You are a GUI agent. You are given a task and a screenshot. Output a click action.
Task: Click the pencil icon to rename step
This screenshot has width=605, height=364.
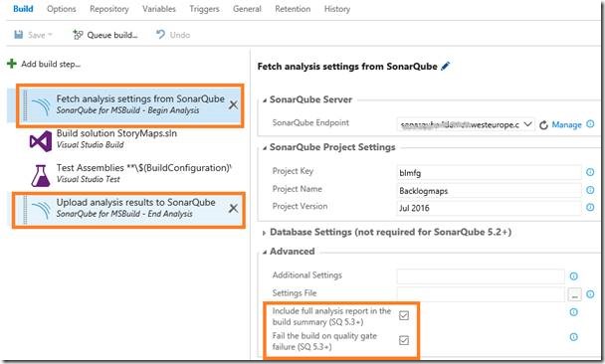(x=445, y=66)
